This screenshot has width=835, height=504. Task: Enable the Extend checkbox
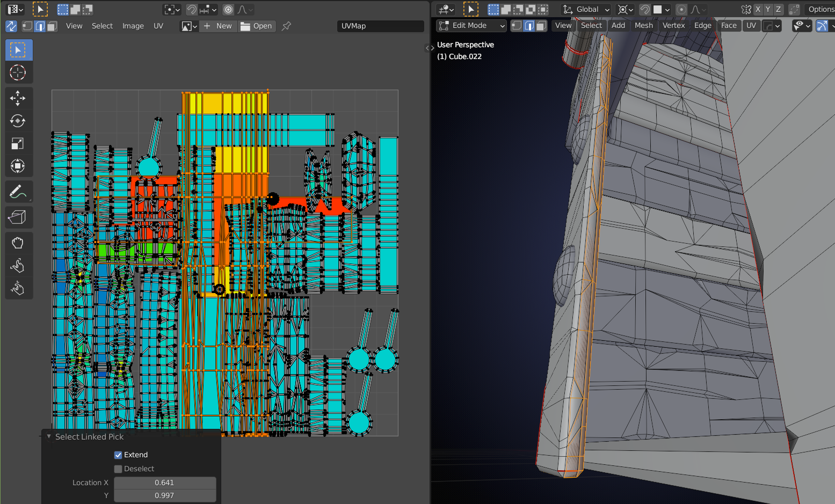click(x=118, y=455)
